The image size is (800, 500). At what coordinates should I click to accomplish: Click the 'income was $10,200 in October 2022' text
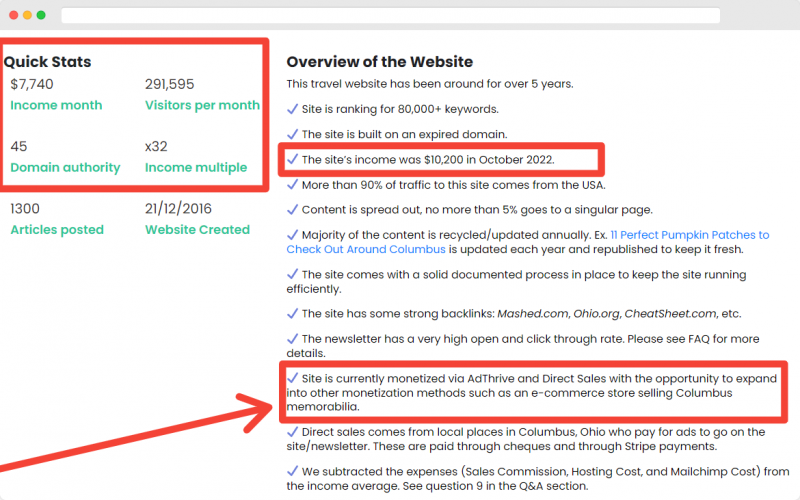point(455,159)
